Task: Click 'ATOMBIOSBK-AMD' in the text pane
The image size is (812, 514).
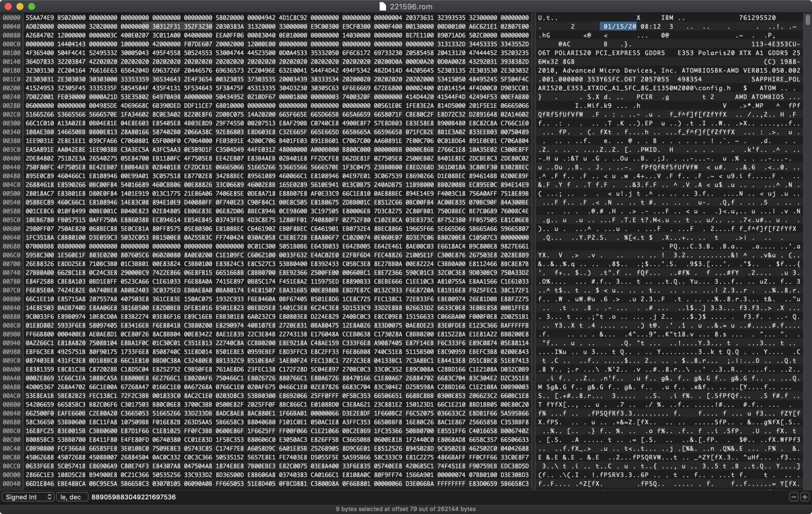Action: pos(710,71)
